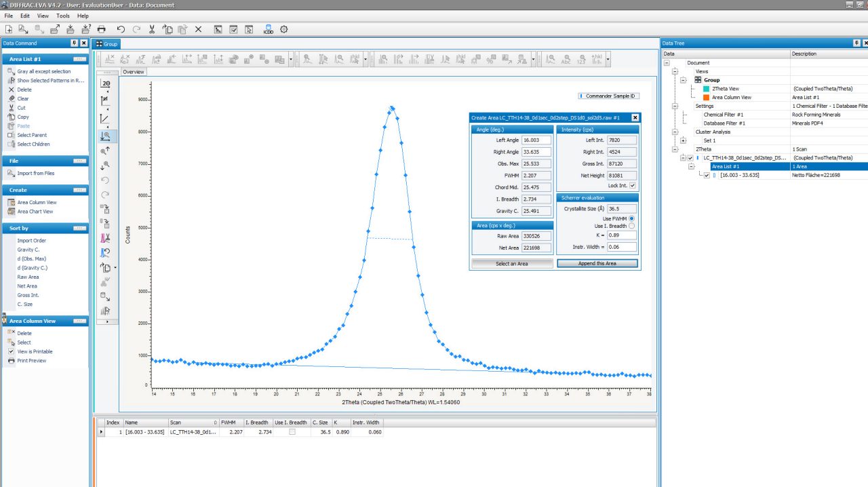Collapse the Create section header
The height and width of the screenshot is (487, 868).
pyautogui.click(x=79, y=190)
